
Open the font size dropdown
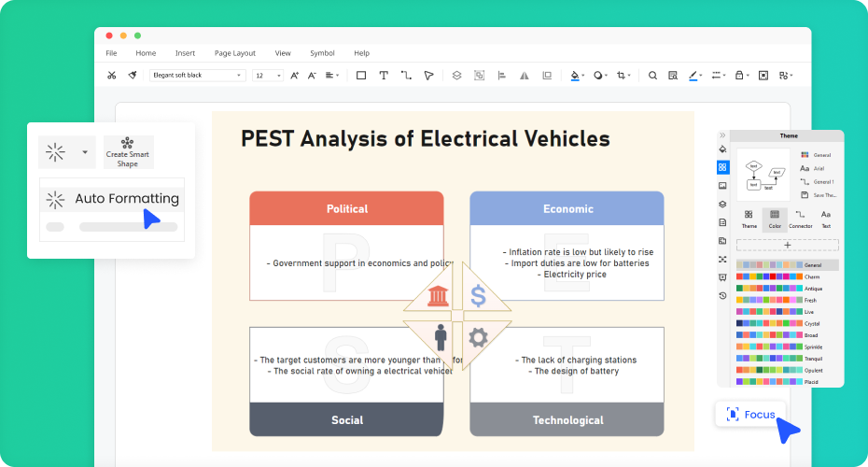pyautogui.click(x=267, y=75)
